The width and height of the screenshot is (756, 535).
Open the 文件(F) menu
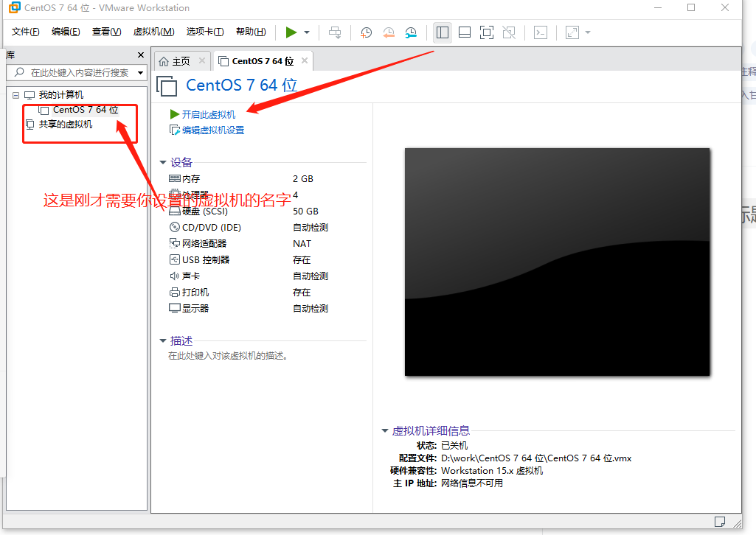tap(25, 32)
